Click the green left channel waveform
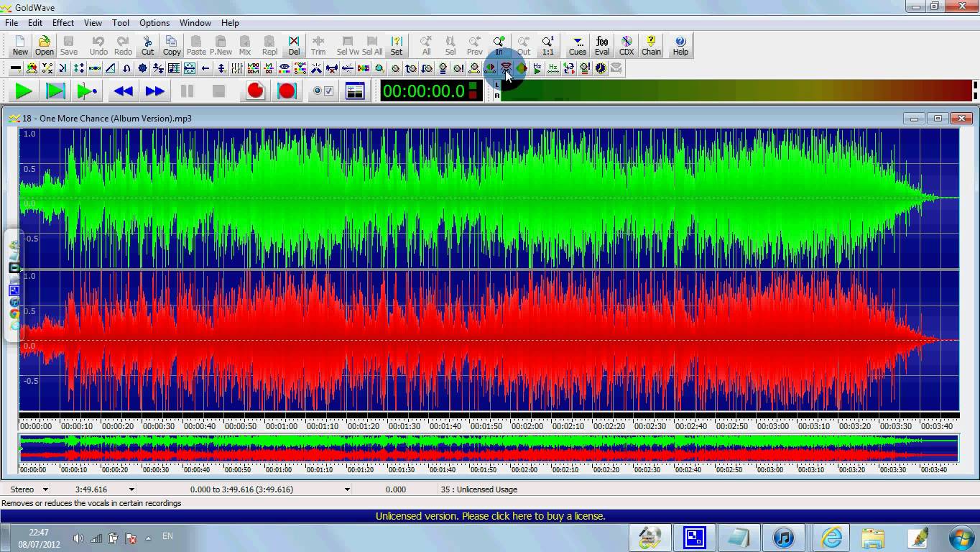The width and height of the screenshot is (980, 552). (x=489, y=198)
